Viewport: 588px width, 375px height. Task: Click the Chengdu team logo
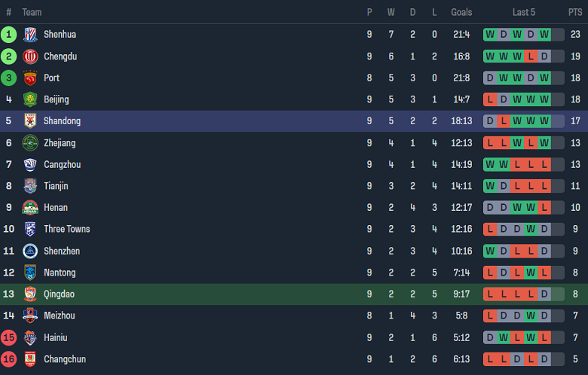pos(30,56)
